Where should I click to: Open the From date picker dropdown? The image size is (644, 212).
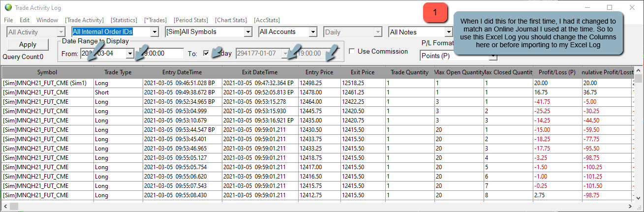130,53
